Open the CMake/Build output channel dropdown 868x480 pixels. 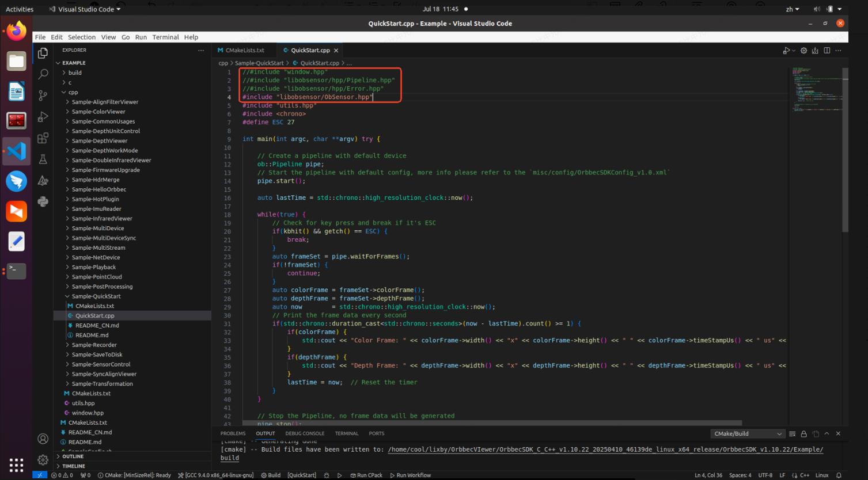click(747, 434)
